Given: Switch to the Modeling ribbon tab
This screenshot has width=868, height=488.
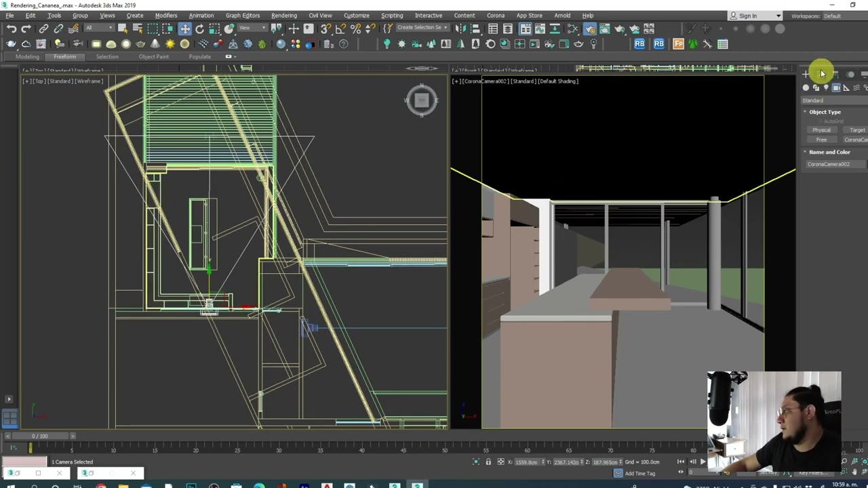Looking at the screenshot, I should coord(28,56).
